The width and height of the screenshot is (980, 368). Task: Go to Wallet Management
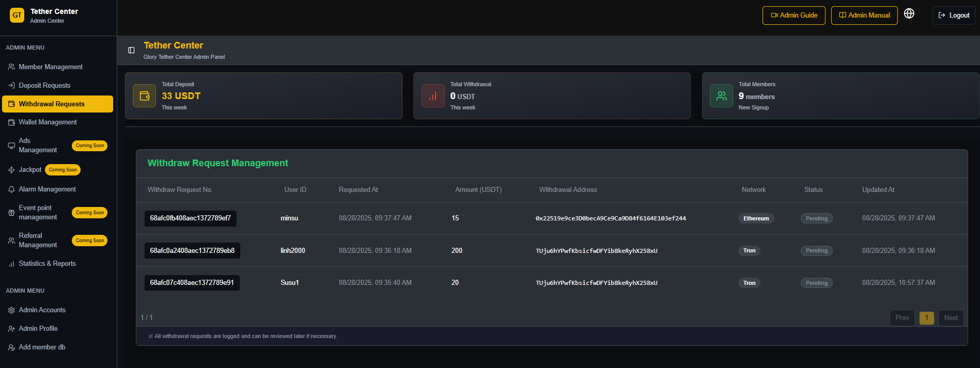(48, 122)
